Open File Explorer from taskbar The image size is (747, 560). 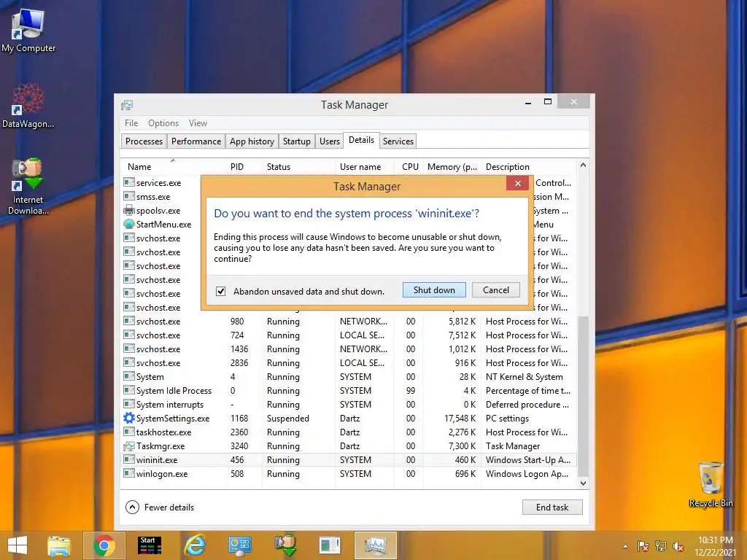[59, 545]
